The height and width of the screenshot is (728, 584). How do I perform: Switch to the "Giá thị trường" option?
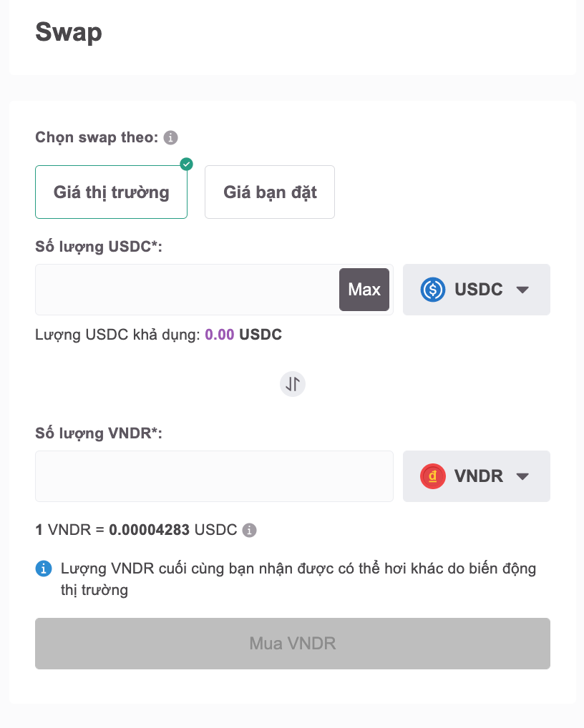tap(111, 192)
